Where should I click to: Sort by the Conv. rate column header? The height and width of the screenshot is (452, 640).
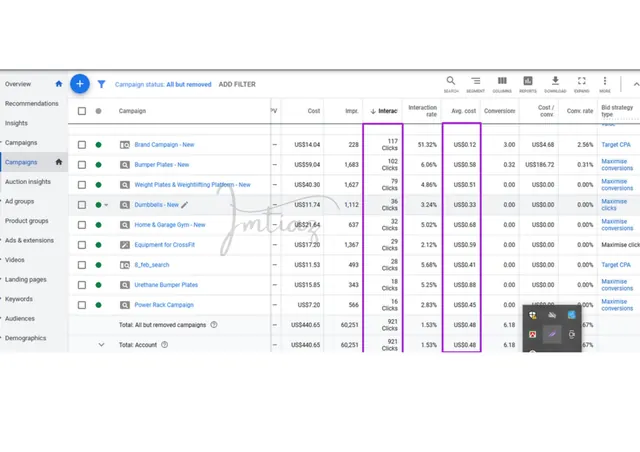[580, 111]
